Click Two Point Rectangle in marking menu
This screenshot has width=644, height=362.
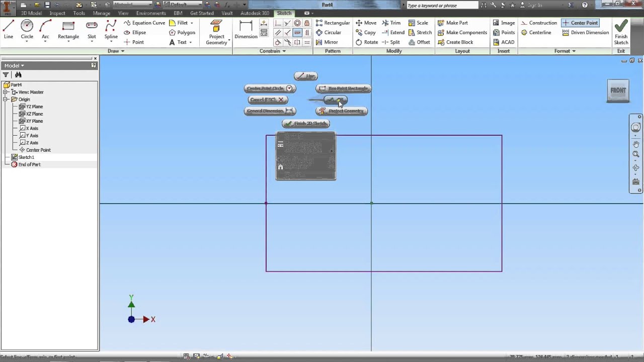point(343,88)
